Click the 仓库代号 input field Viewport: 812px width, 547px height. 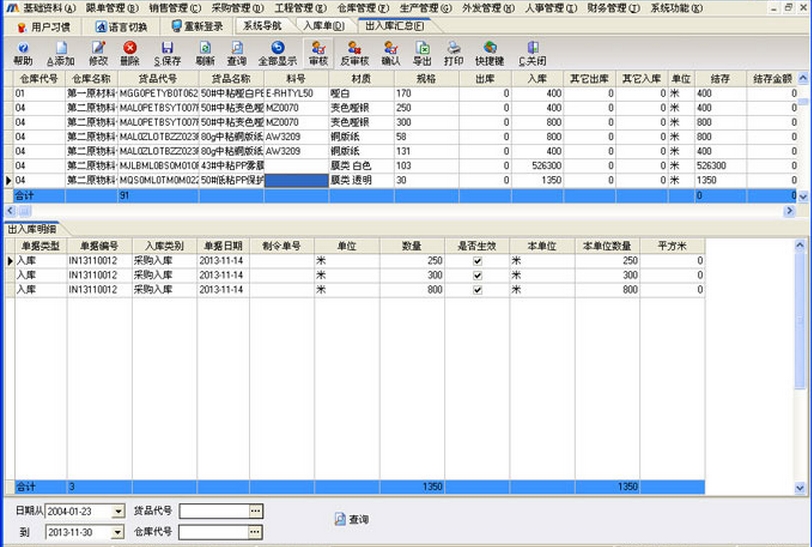pyautogui.click(x=213, y=532)
